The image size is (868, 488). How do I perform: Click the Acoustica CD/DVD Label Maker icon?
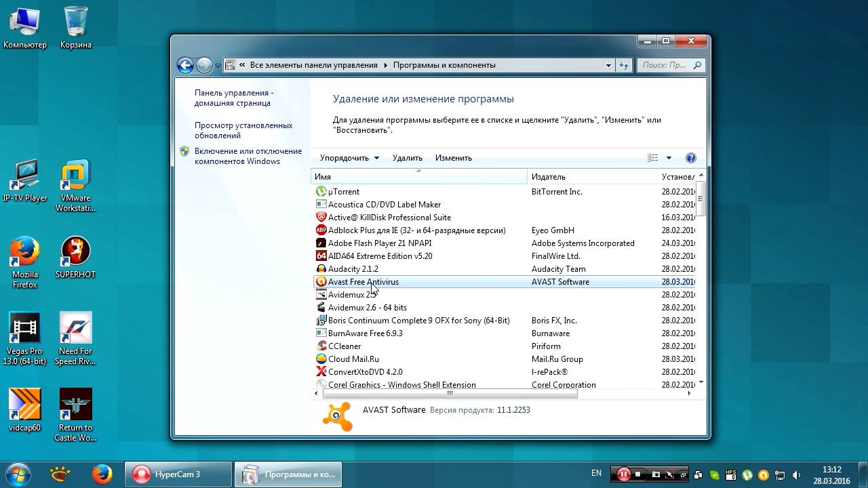(321, 205)
